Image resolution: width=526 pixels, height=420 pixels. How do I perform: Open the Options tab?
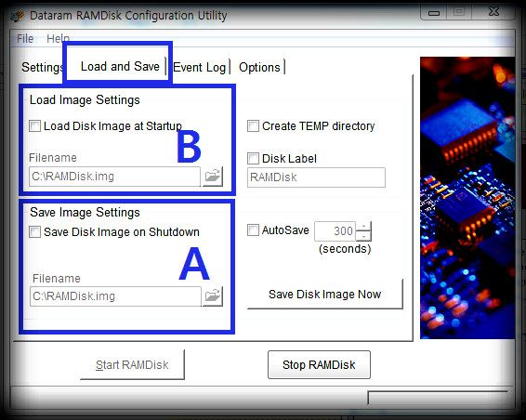pyautogui.click(x=259, y=68)
